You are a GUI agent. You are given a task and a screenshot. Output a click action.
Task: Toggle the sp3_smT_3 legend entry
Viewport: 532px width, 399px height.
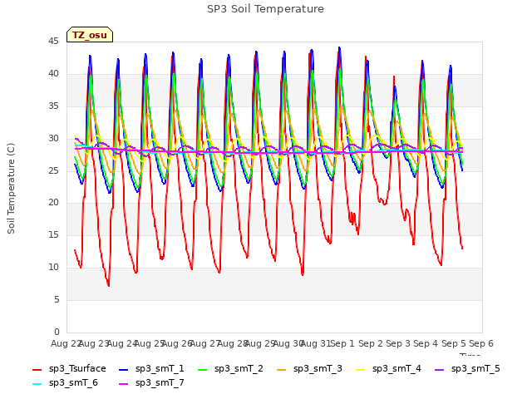pyautogui.click(x=309, y=369)
